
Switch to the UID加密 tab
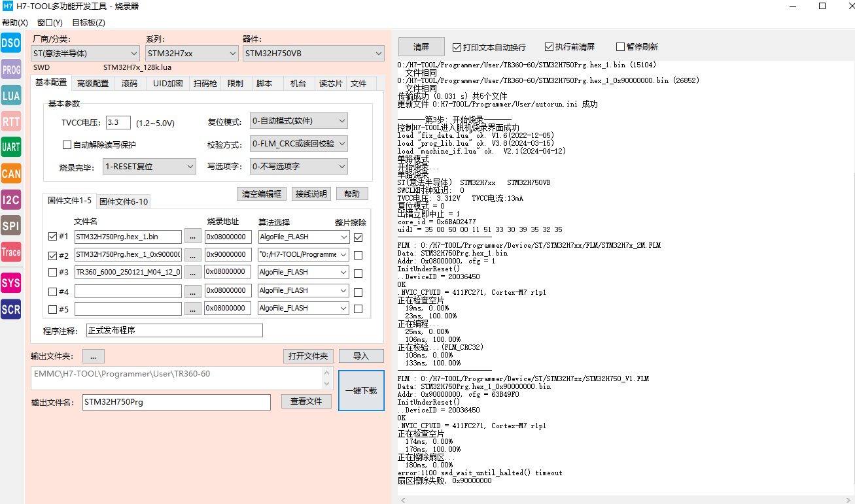pos(168,84)
